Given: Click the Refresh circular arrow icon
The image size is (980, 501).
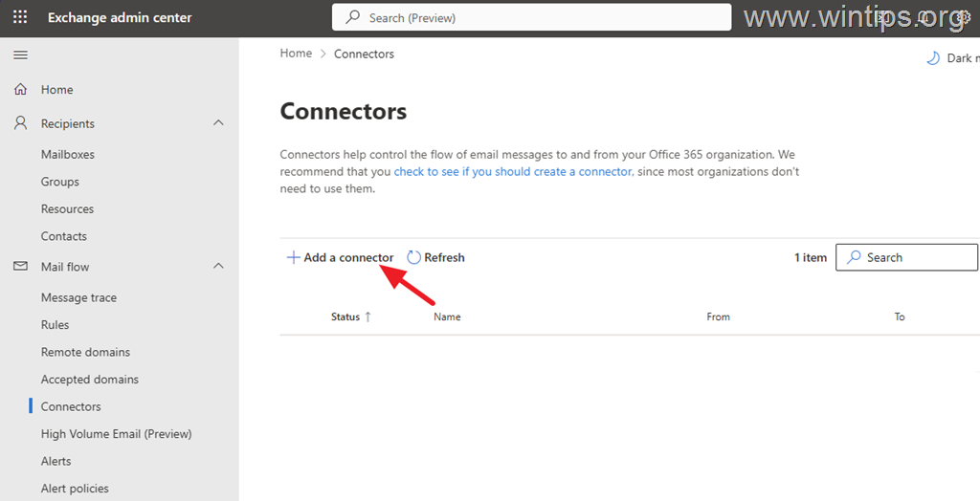Looking at the screenshot, I should [x=413, y=257].
